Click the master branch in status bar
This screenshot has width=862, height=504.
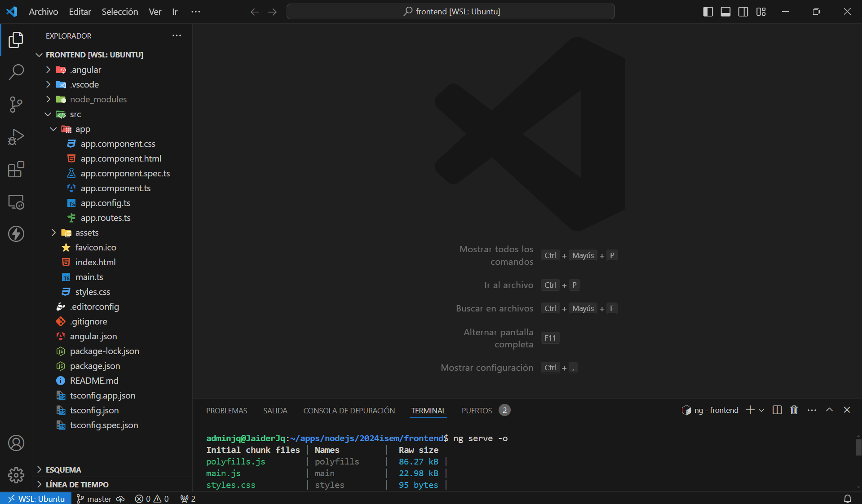(x=94, y=499)
